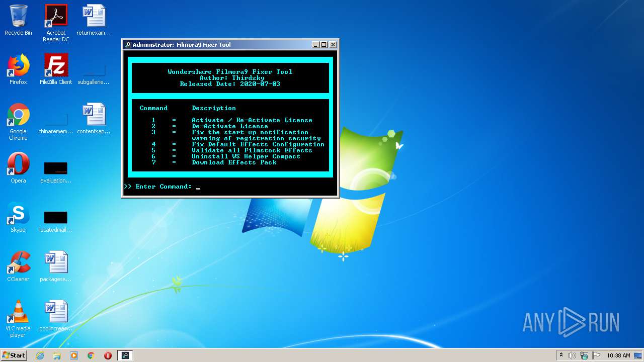Open the Recycle Bin desktop icon
644x362 pixels.
(x=18, y=20)
